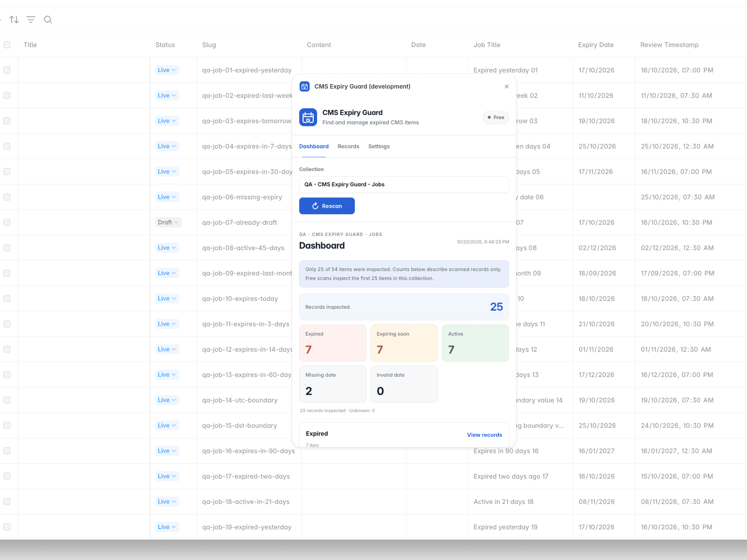Select checkbox for qa-job-16-expires-in-90-days

click(x=7, y=451)
